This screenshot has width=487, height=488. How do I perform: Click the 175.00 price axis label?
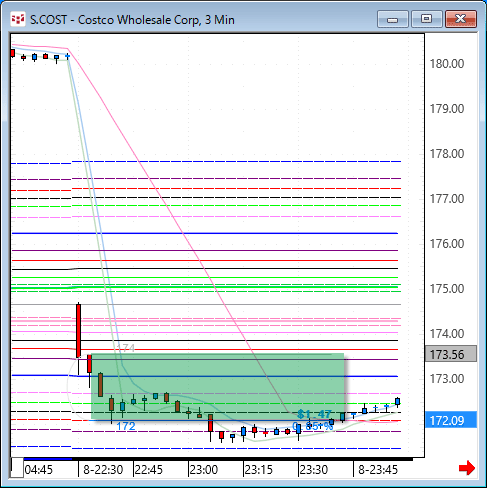[447, 289]
